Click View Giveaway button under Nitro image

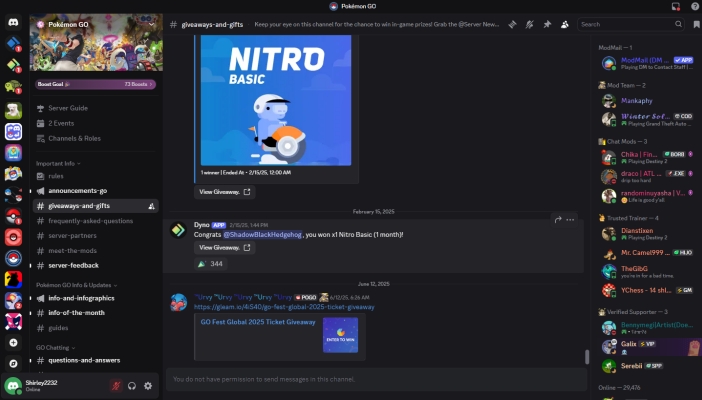(225, 192)
